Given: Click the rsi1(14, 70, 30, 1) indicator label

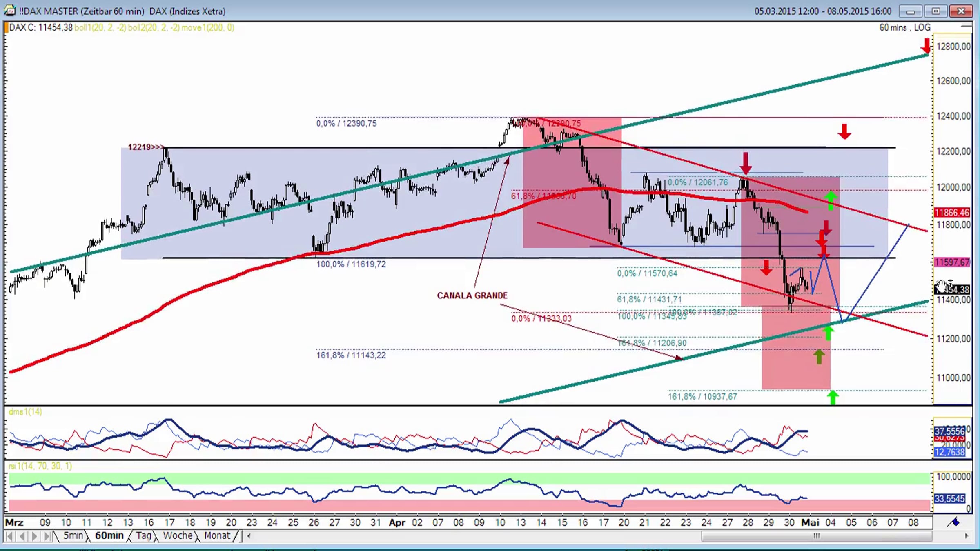Looking at the screenshot, I should [40, 466].
